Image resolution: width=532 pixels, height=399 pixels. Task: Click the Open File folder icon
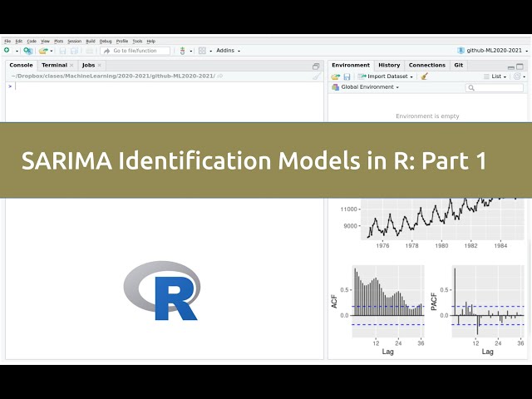[x=43, y=51]
